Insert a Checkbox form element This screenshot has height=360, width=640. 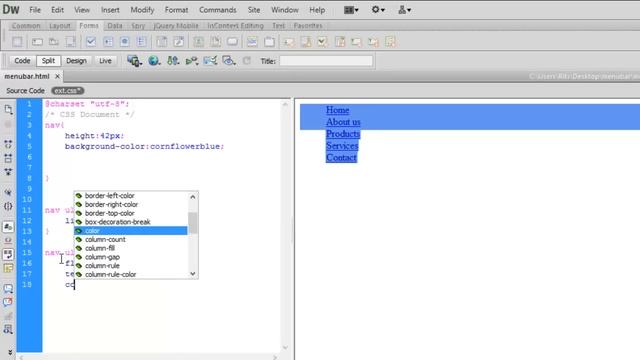(91, 42)
